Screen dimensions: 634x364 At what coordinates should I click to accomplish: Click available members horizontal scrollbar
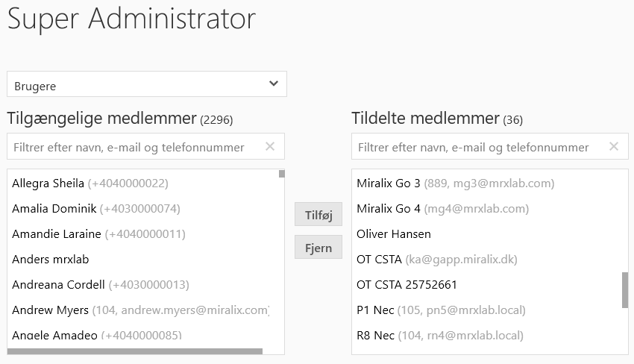[x=136, y=351]
